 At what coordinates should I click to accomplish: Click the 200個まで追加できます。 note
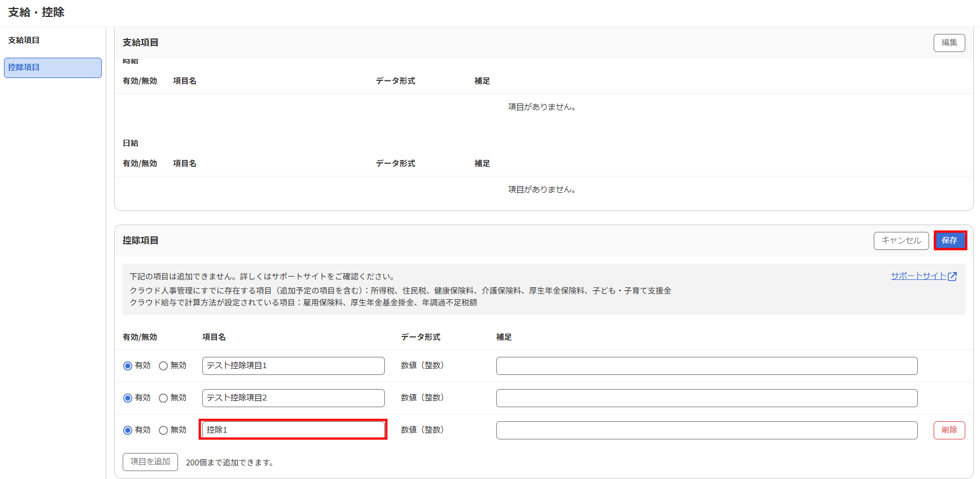[231, 463]
